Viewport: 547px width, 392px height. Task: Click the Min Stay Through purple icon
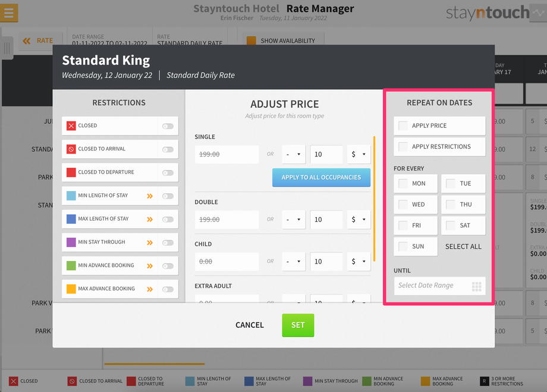pos(71,242)
